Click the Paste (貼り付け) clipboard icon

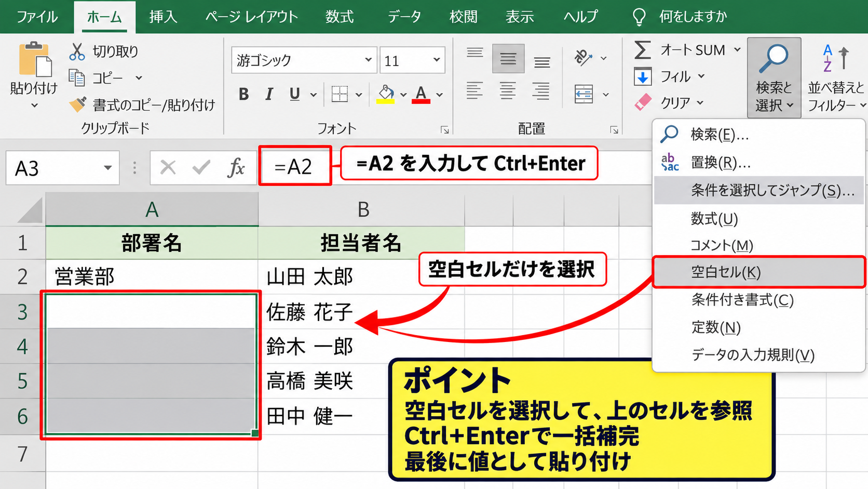pyautogui.click(x=35, y=60)
